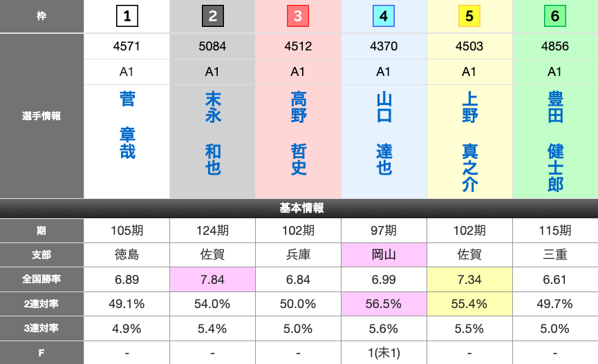Click the red lane 3 number badge

click(298, 16)
